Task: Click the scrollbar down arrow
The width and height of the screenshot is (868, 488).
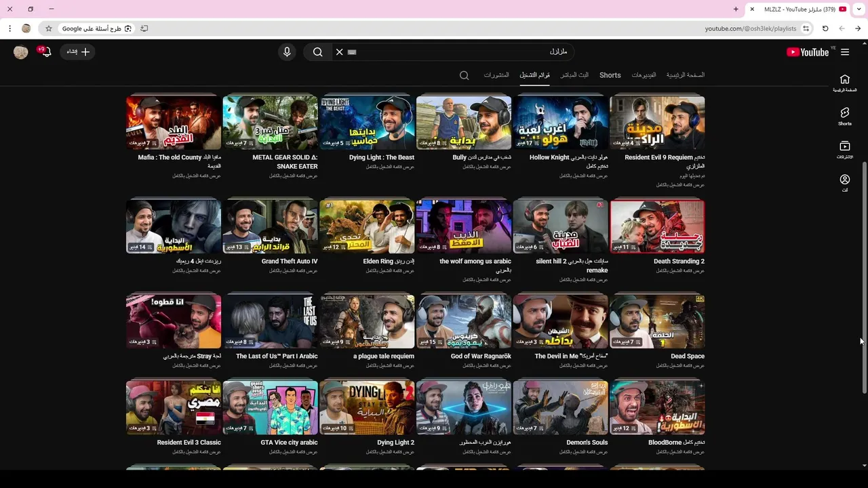Action: tap(864, 465)
